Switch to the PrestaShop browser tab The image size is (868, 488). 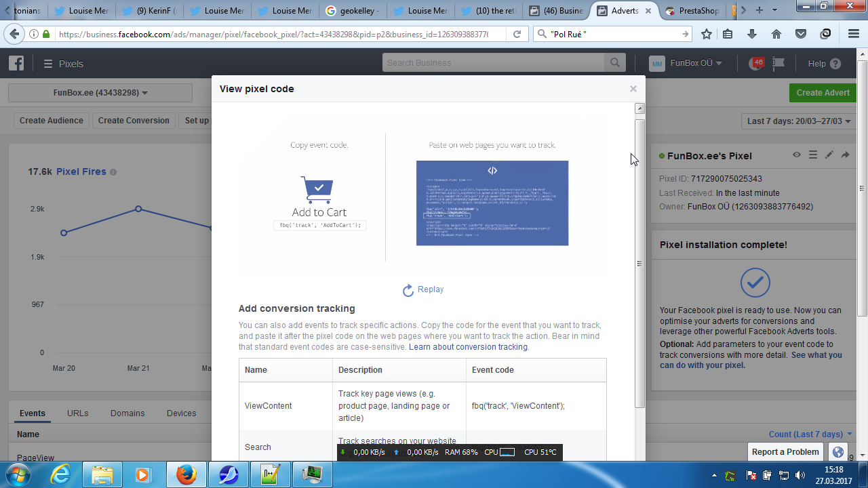pyautogui.click(x=691, y=11)
